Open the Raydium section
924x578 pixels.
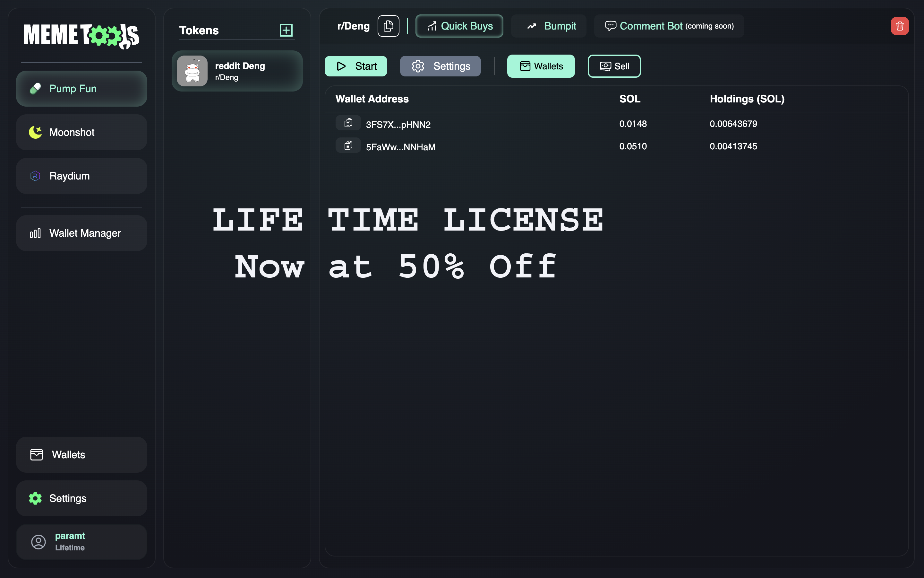[81, 176]
